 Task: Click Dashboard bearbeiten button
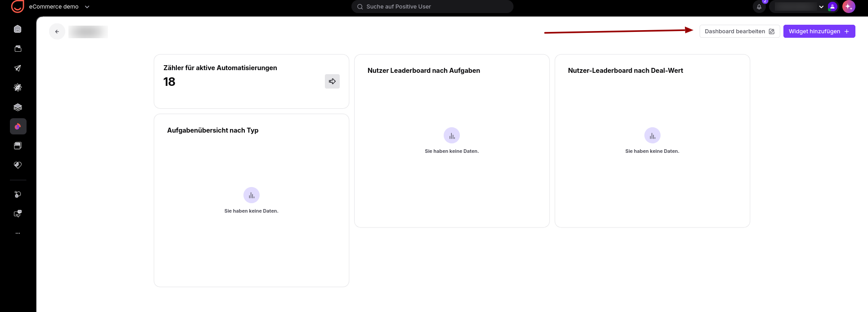[740, 31]
